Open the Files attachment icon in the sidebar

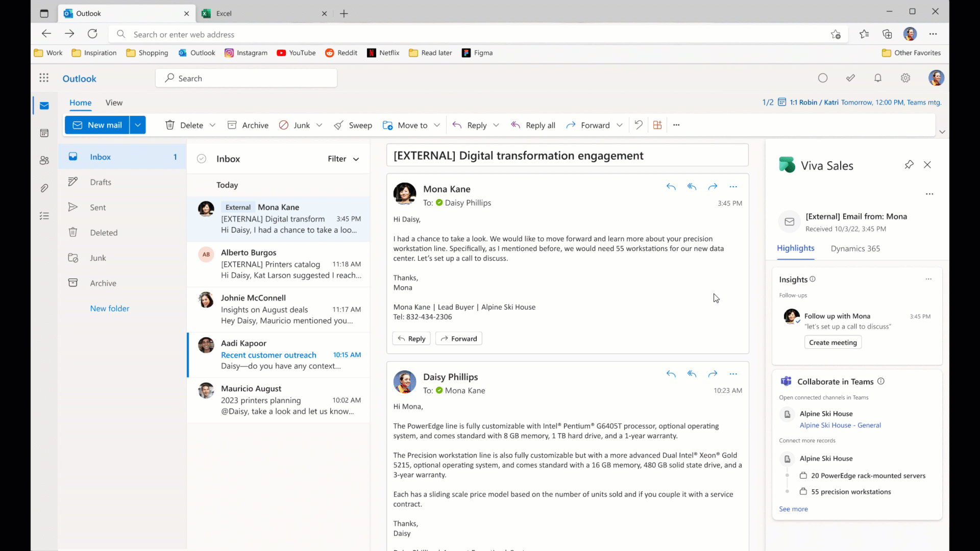click(44, 188)
